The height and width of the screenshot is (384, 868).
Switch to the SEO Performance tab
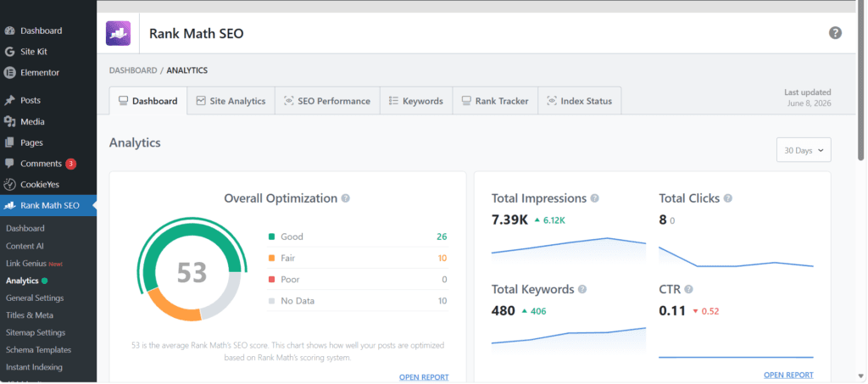[327, 101]
